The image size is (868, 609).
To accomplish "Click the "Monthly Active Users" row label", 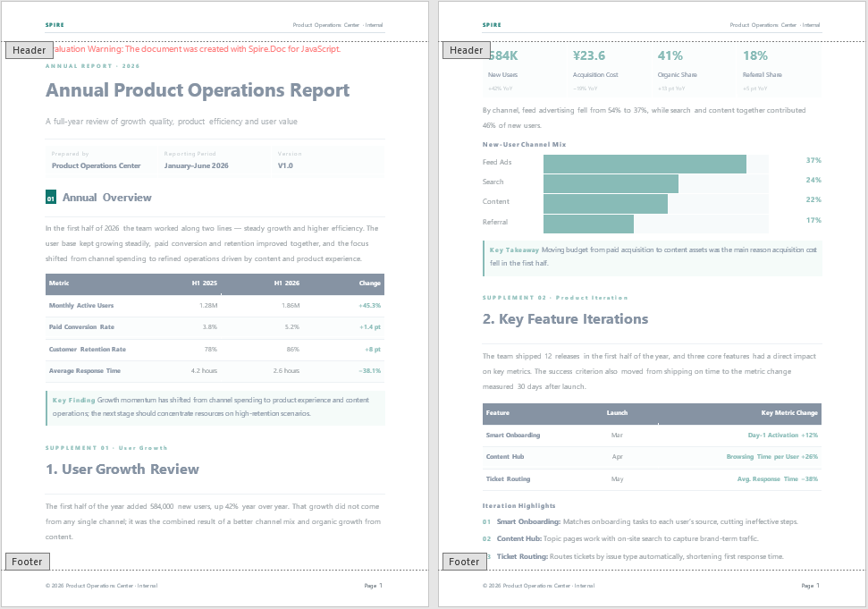I will 81,305.
